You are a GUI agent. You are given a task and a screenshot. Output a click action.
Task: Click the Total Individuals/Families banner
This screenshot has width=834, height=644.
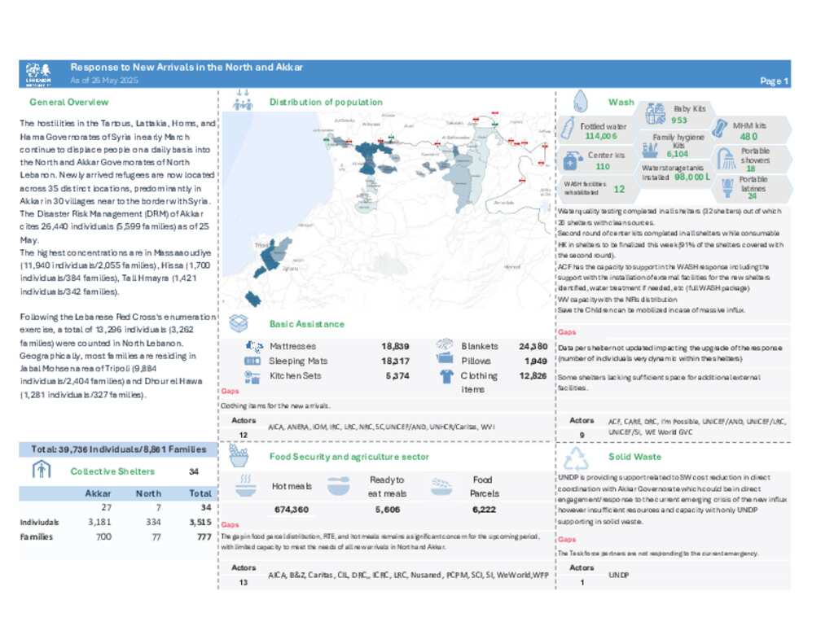[118, 449]
